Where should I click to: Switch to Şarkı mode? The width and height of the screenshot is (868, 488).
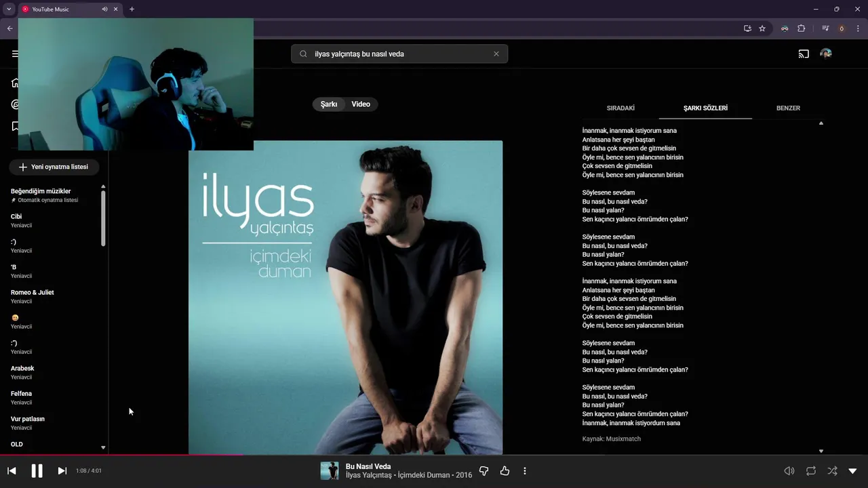point(329,104)
